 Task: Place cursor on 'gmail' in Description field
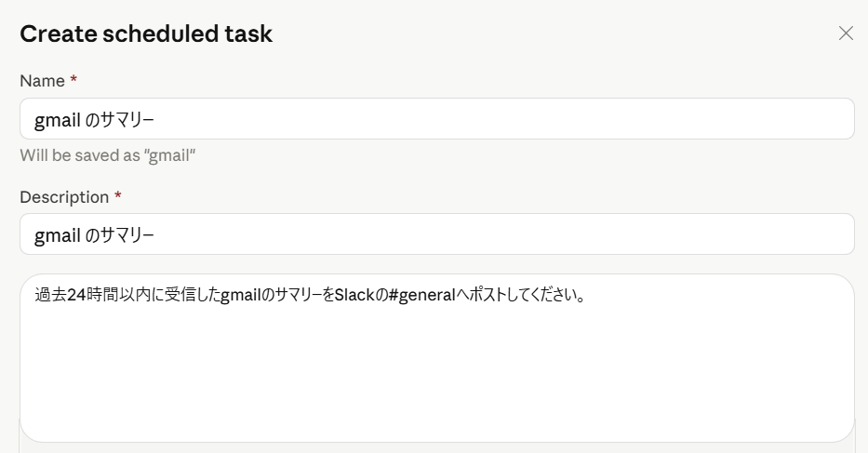pyautogui.click(x=58, y=236)
